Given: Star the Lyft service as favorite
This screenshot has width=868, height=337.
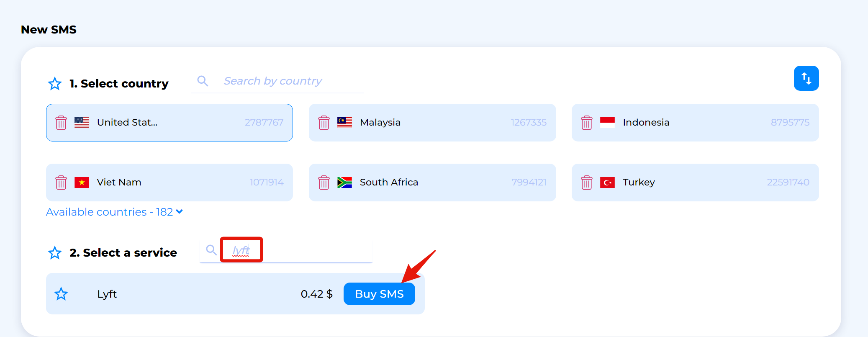Looking at the screenshot, I should coord(61,294).
